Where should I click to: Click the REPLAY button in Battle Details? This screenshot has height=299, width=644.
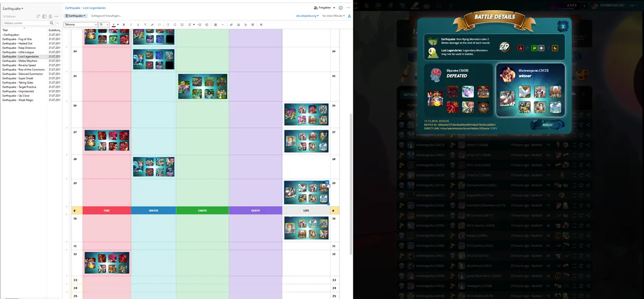pos(547,125)
